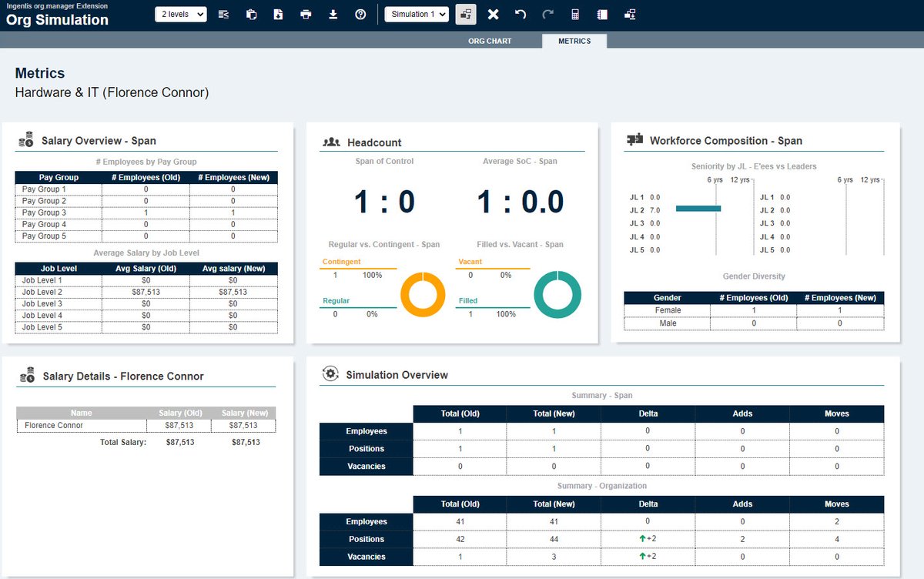Click the collapse list icon after levels dropdown
The height and width of the screenshot is (579, 924).
223,14
